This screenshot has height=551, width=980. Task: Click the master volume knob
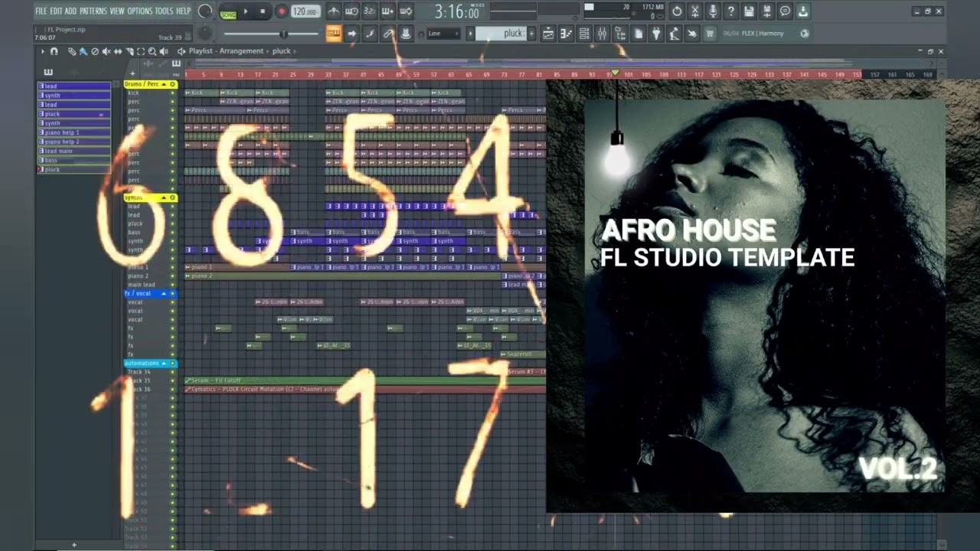point(204,11)
